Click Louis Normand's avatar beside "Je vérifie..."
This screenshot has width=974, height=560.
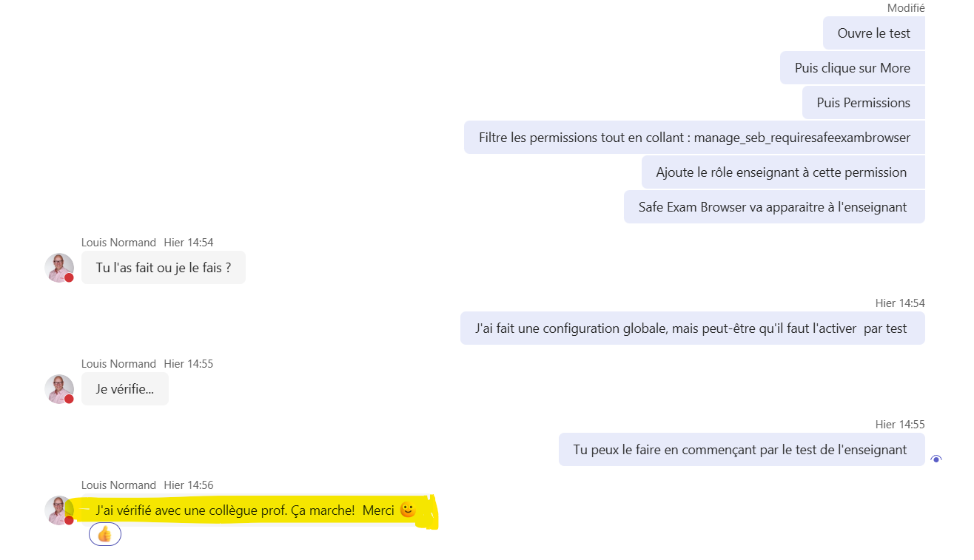click(59, 389)
